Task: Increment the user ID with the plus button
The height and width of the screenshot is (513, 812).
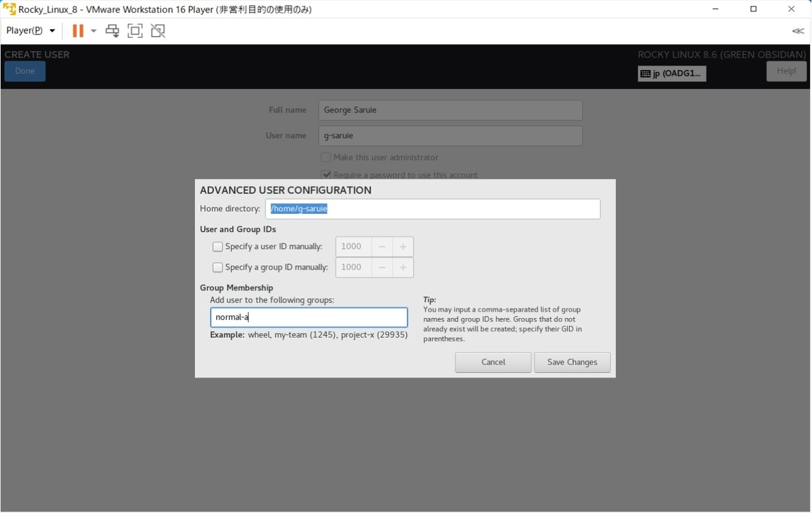Action: (403, 246)
